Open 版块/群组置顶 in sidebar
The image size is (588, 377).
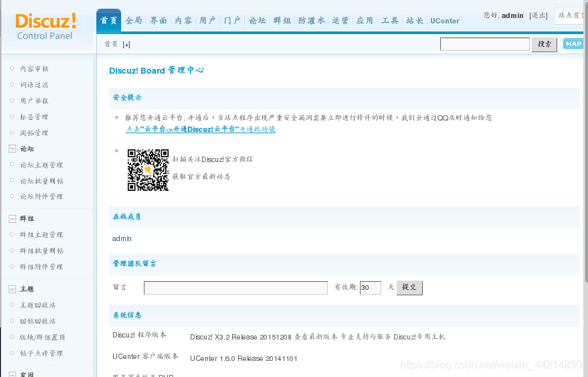[x=43, y=337]
